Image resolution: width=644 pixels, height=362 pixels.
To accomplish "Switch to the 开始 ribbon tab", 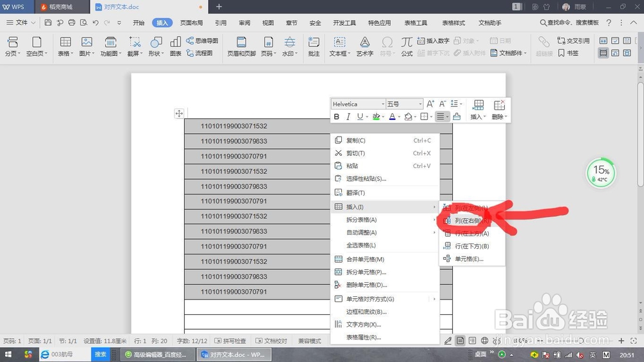I will (x=138, y=23).
